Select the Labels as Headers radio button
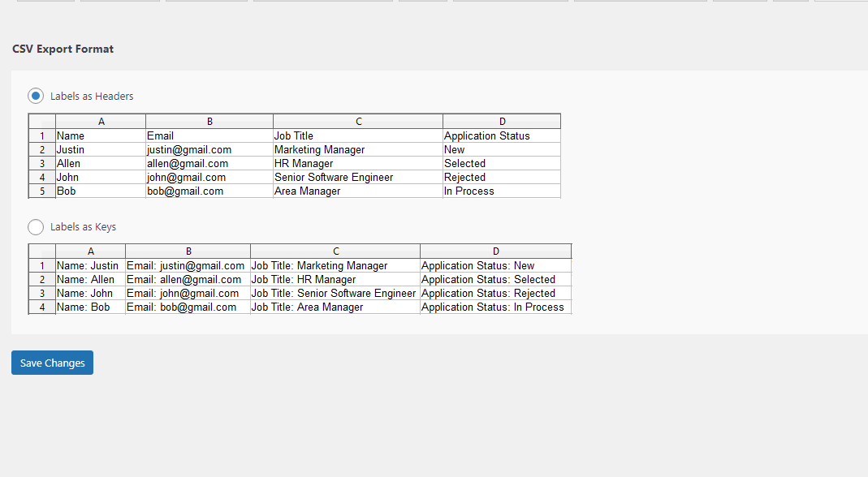Viewport: 868px width, 477px height. 36,96
